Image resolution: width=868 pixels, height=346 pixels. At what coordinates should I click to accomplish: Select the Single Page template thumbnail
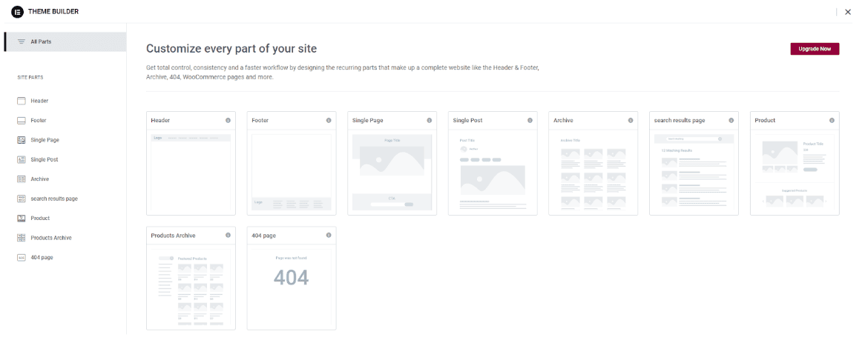[392, 172]
